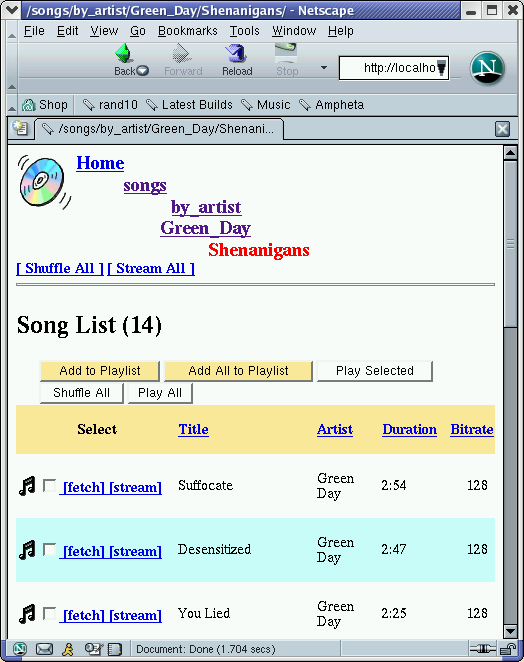Open the Mail icon in status bar
Image resolution: width=524 pixels, height=662 pixels.
point(44,648)
